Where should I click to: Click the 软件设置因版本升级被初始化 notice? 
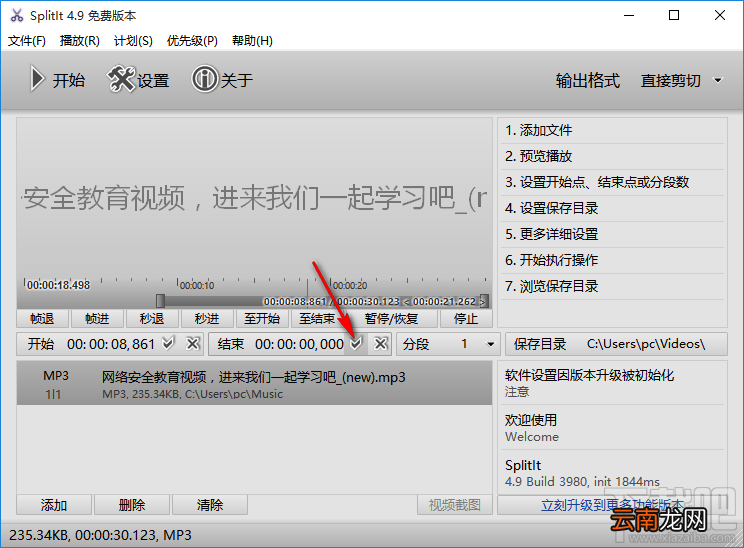(612, 383)
